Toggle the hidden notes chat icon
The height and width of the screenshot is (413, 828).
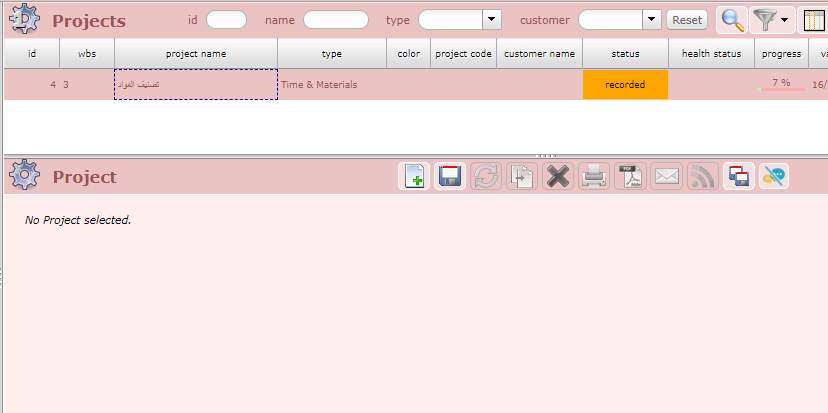coord(773,177)
